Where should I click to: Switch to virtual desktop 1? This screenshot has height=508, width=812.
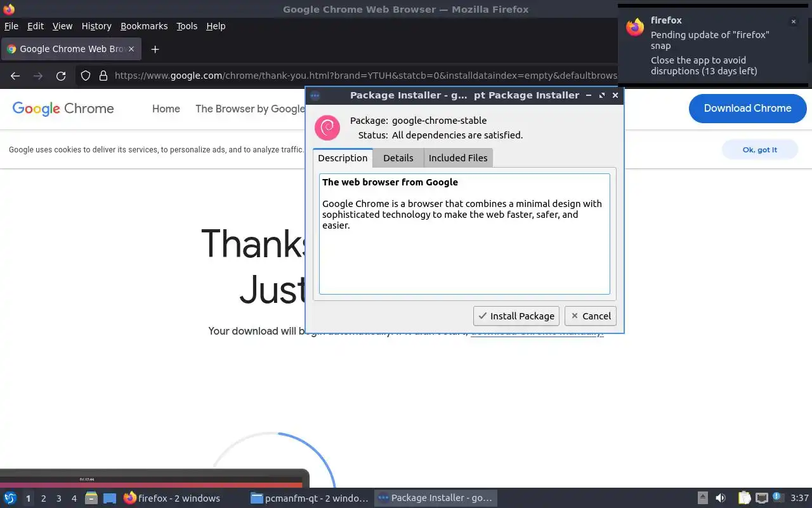tap(28, 498)
